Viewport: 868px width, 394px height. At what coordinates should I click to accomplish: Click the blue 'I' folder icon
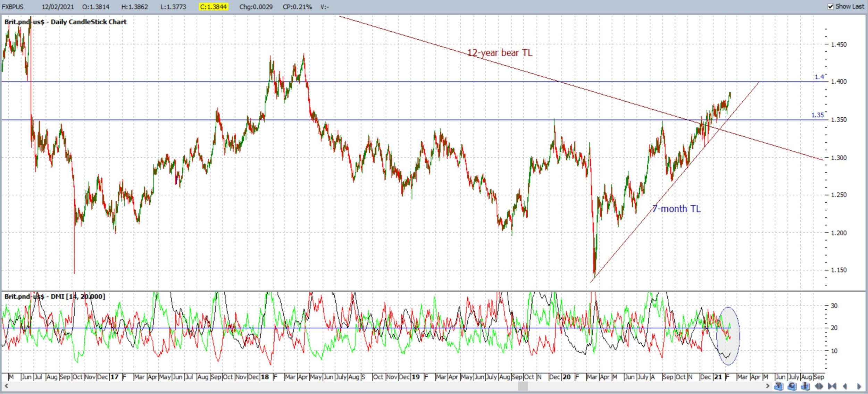tap(805, 386)
